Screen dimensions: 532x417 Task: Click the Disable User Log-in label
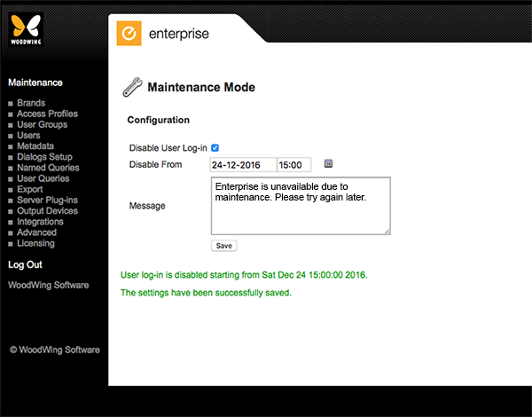click(168, 148)
